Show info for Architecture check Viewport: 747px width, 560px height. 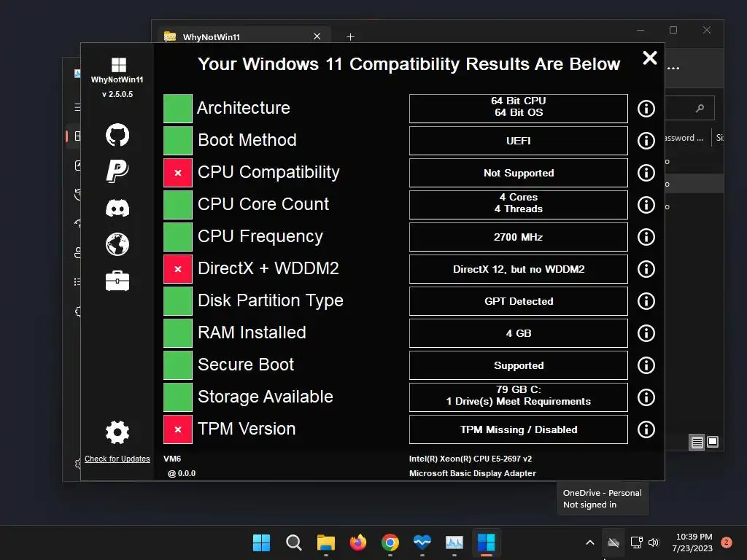coord(646,109)
